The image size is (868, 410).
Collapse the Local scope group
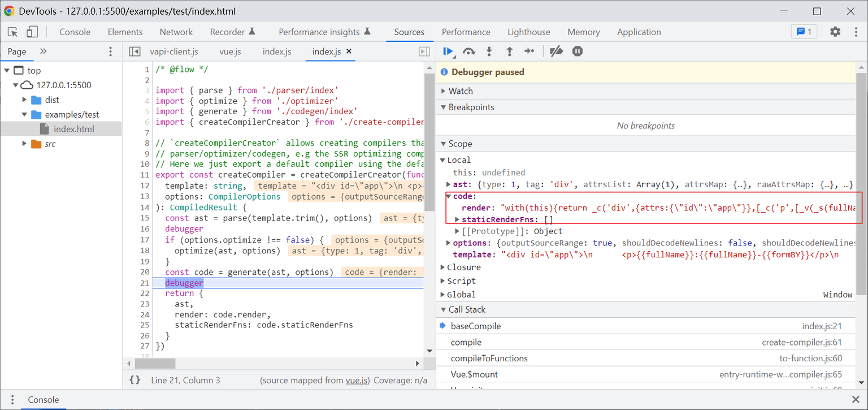pyautogui.click(x=443, y=160)
